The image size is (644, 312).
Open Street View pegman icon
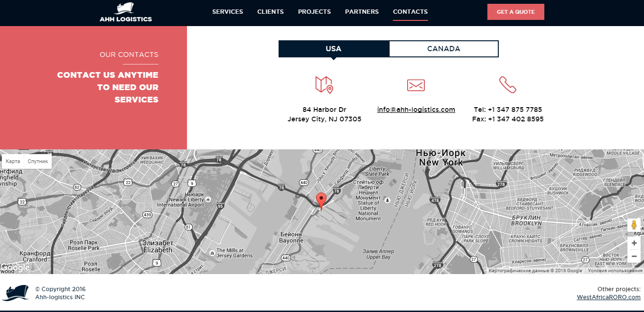[634, 225]
